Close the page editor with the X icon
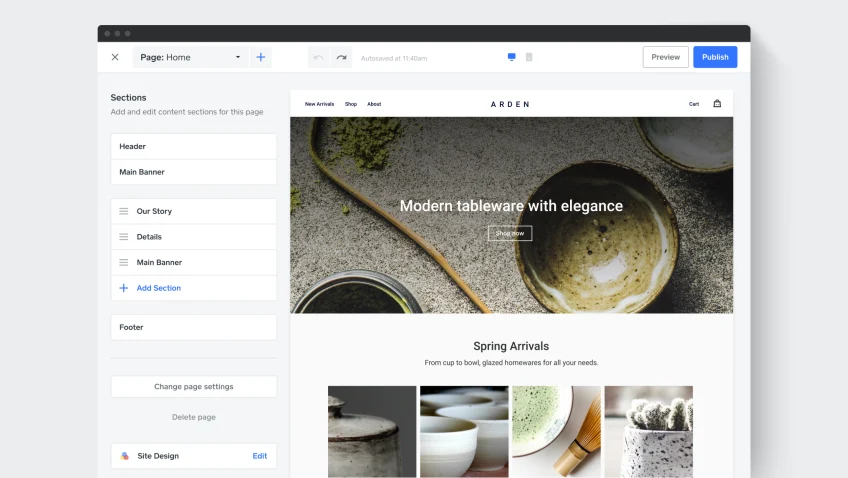Viewport: 848px width, 478px height. pyautogui.click(x=115, y=57)
